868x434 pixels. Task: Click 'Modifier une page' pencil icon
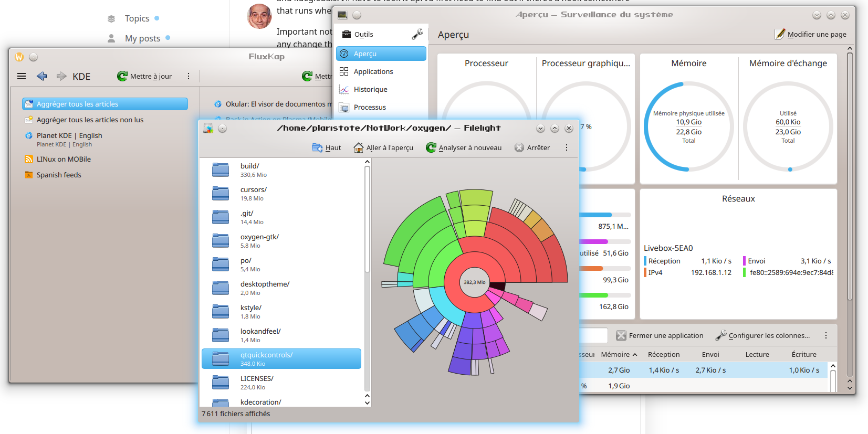[780, 34]
